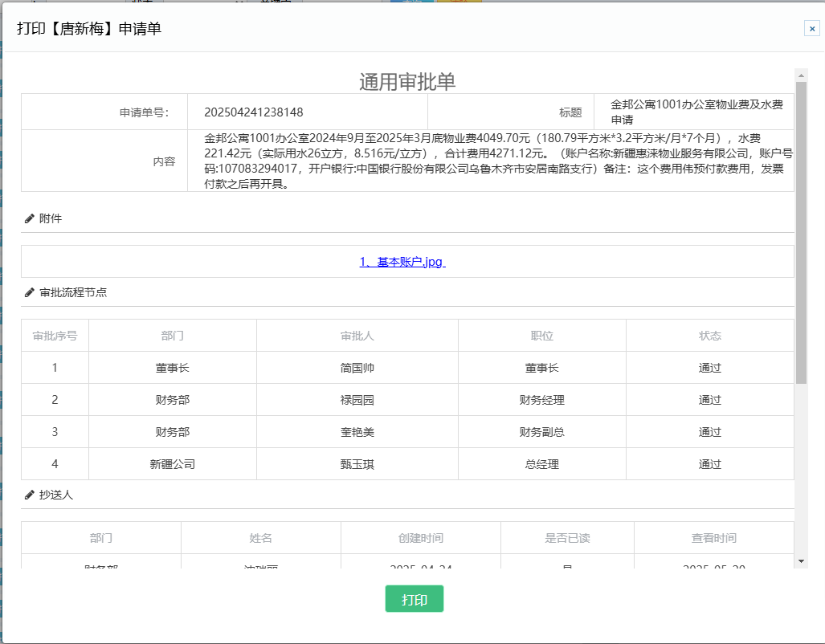Click the 申请单号 value 202504241238148
Viewport: 825px width, 644px height.
tap(254, 112)
